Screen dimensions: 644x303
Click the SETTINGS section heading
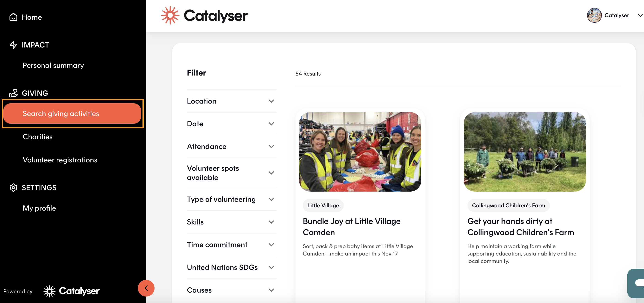[x=39, y=188]
